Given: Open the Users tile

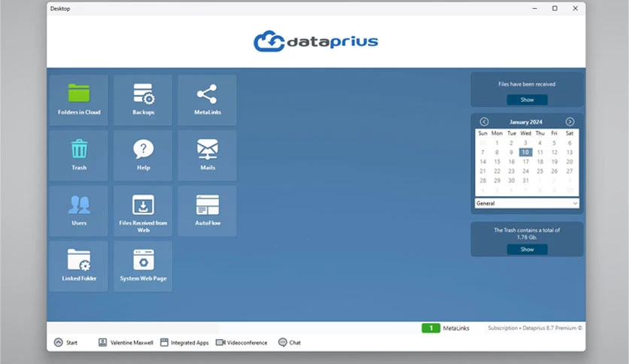Looking at the screenshot, I should coord(78,211).
